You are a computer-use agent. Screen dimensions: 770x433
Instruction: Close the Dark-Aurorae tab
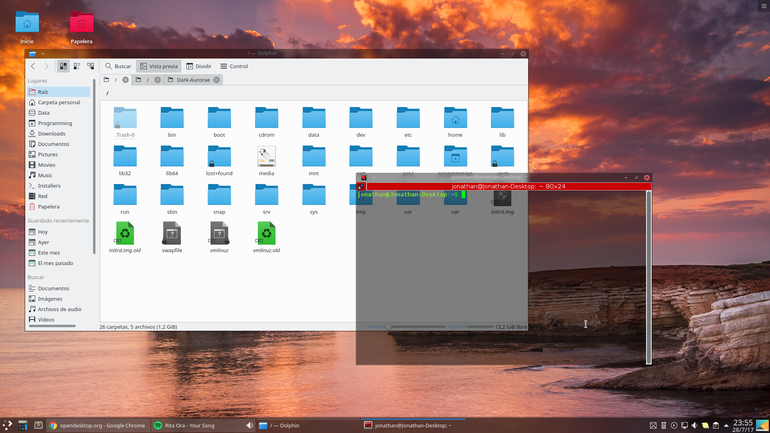coord(217,80)
